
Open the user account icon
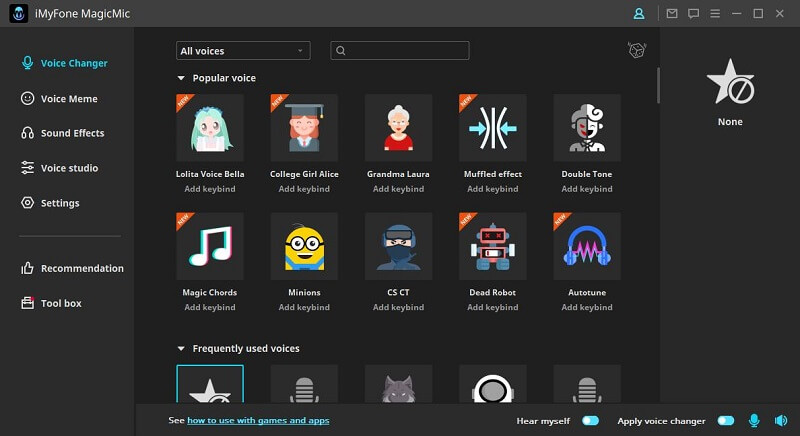pos(639,14)
